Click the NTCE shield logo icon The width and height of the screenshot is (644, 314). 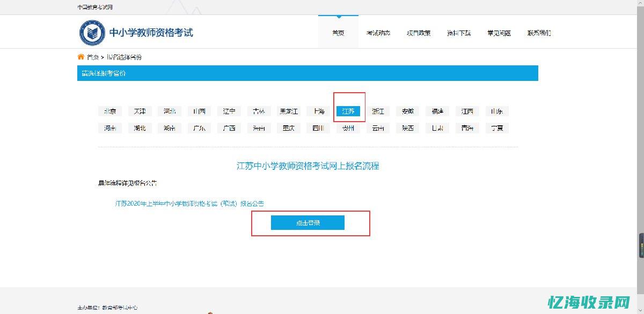[92, 32]
